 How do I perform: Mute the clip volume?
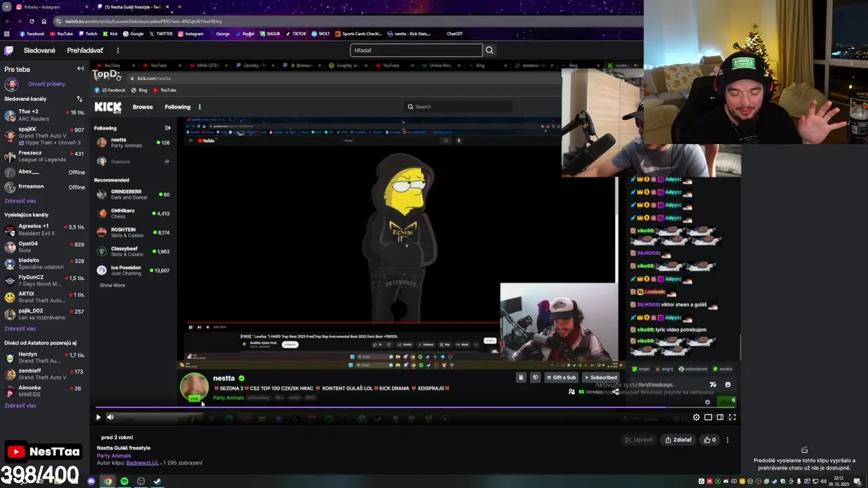click(x=110, y=418)
